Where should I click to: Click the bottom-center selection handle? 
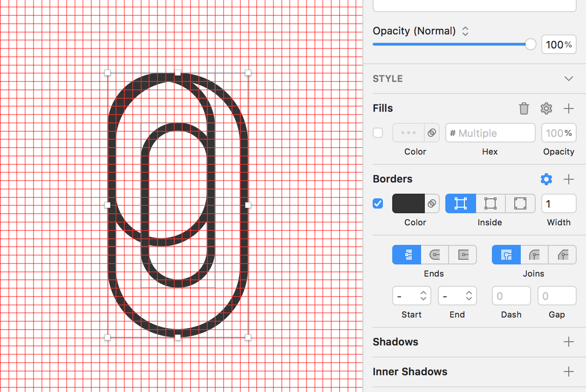tap(178, 338)
